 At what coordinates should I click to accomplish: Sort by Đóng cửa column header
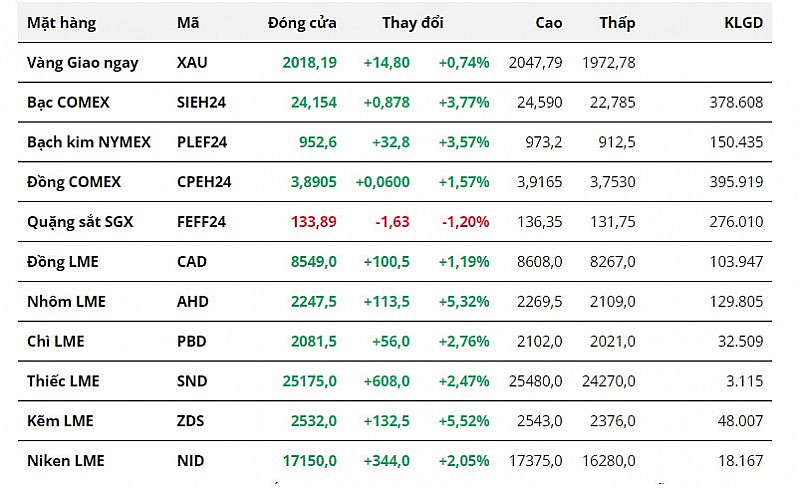coord(302,22)
